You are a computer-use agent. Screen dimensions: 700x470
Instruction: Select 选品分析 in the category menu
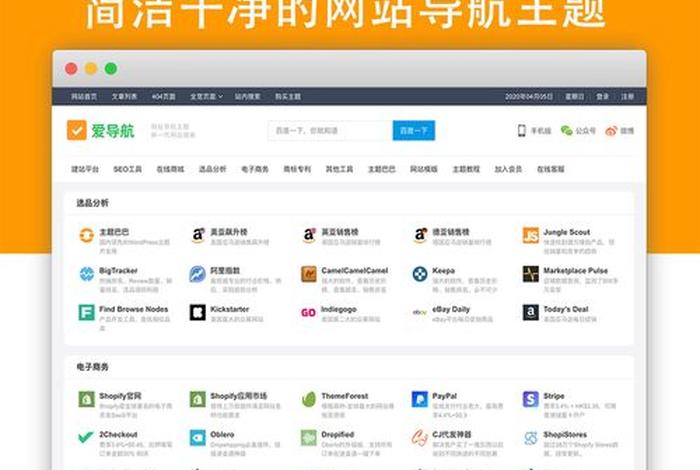[x=212, y=169]
